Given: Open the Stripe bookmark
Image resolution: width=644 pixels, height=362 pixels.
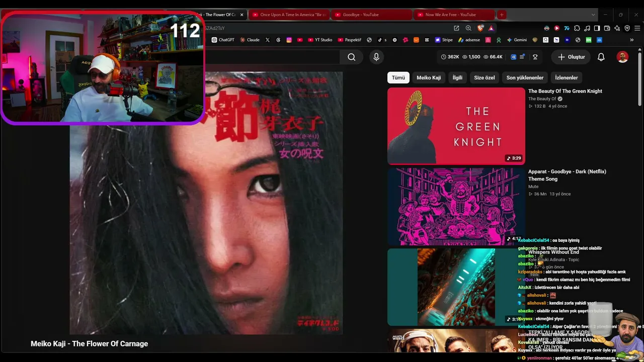Looking at the screenshot, I should point(444,40).
